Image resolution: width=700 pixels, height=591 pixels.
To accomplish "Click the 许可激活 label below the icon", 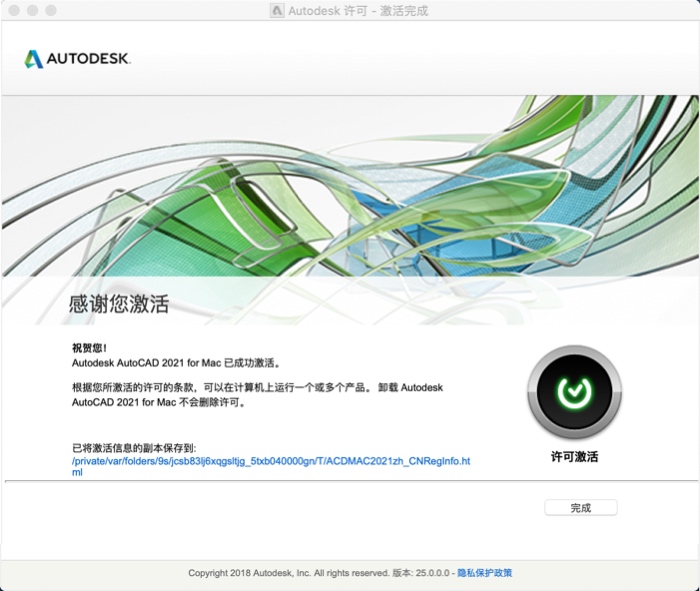I will click(x=574, y=457).
